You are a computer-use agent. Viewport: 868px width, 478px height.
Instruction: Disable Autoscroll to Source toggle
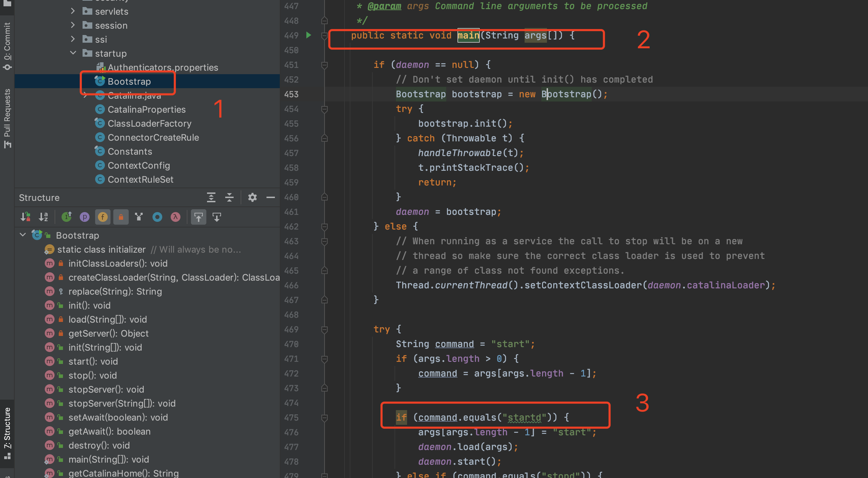tap(199, 217)
